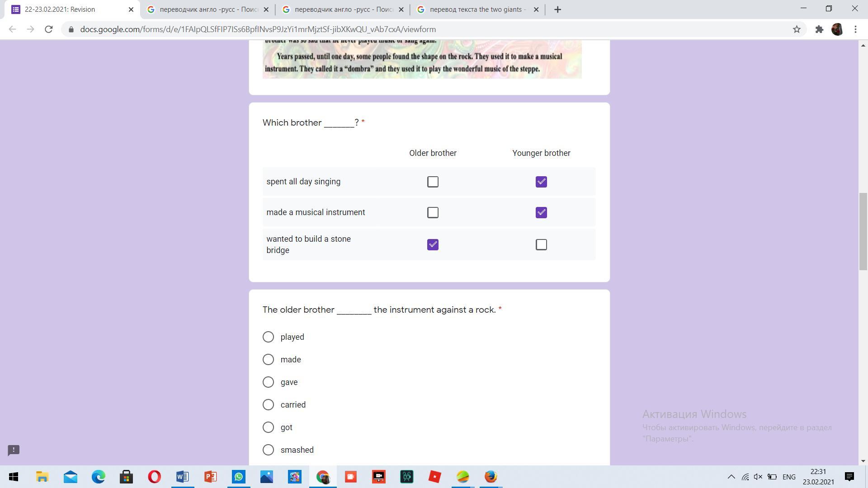868x488 pixels.
Task: Open the Chrome extensions puzzle icon
Action: coord(819,29)
